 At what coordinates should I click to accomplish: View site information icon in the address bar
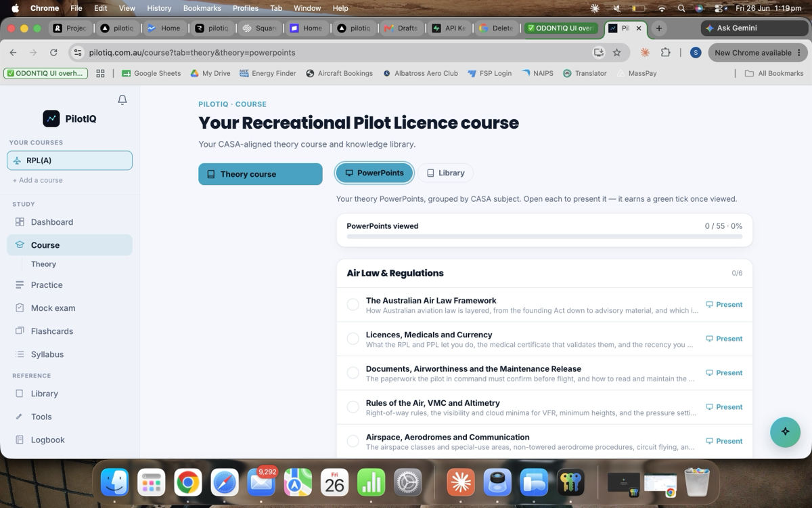tap(78, 52)
